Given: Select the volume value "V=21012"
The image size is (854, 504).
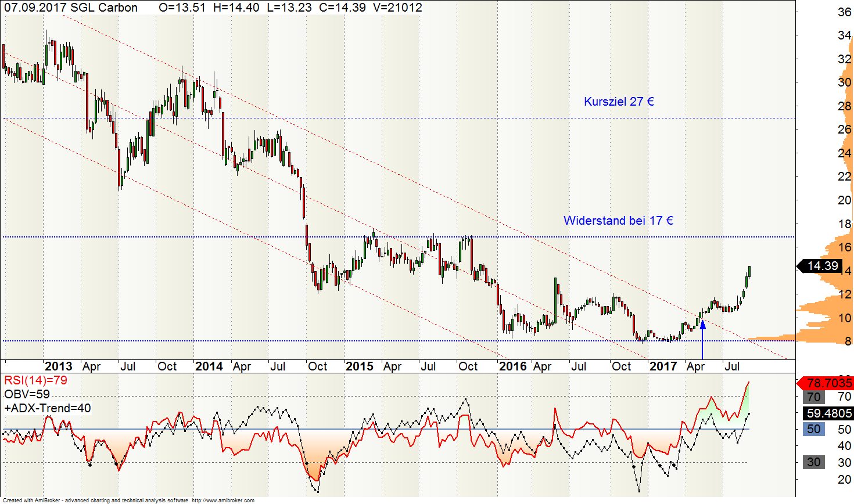Looking at the screenshot, I should [x=397, y=8].
